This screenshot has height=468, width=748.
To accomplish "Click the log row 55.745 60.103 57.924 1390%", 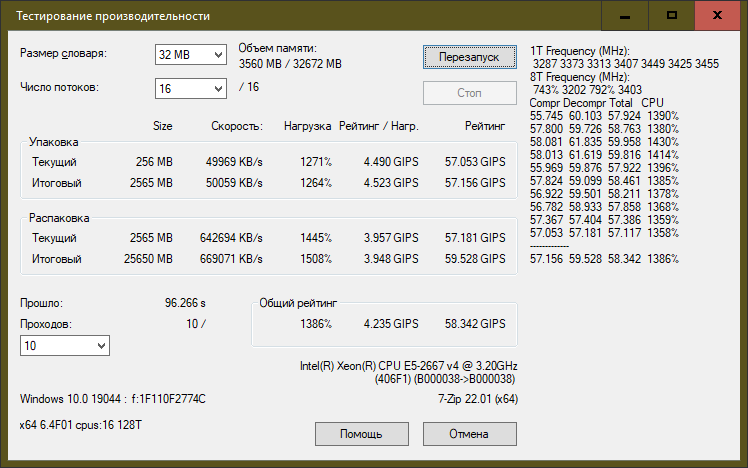I will pyautogui.click(x=604, y=116).
